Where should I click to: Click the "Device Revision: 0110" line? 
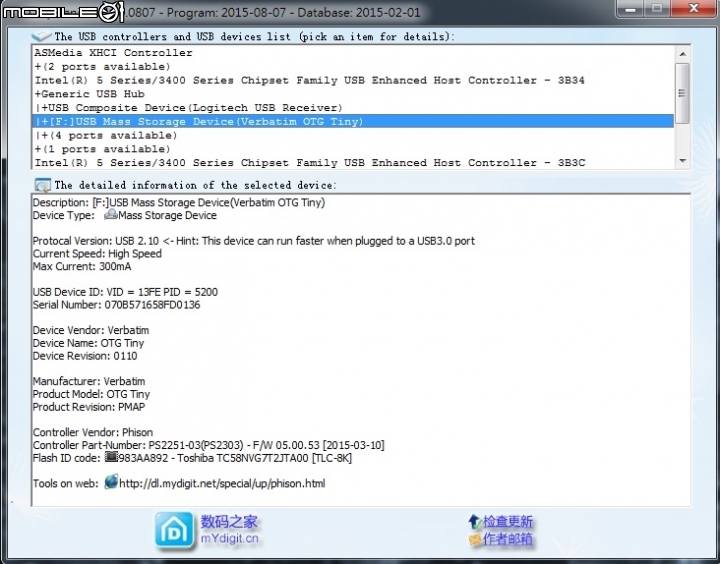(x=85, y=356)
